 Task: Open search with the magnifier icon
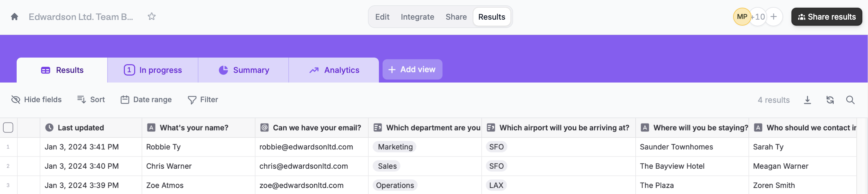[850, 100]
